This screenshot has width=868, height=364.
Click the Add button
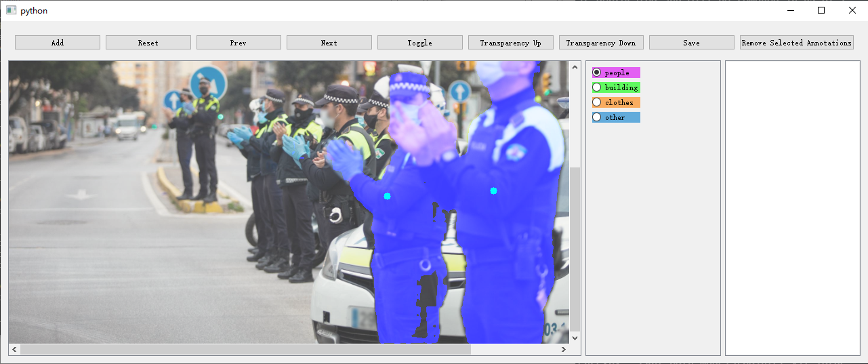(58, 43)
